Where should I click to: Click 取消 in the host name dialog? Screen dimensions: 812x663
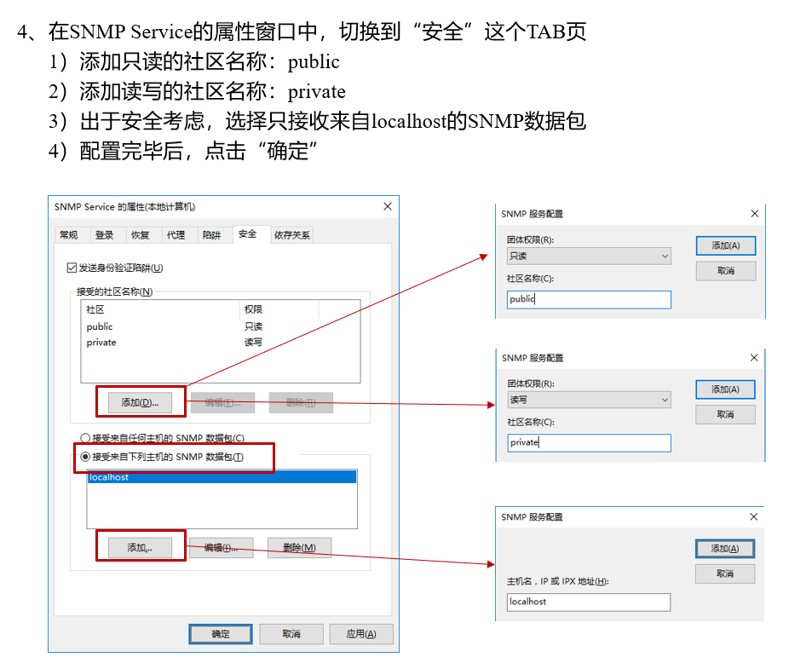[x=724, y=574]
